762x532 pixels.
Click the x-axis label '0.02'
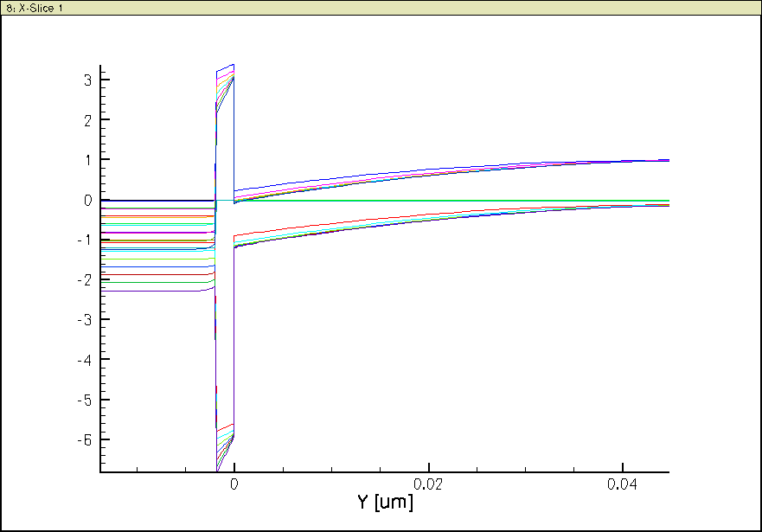click(428, 484)
